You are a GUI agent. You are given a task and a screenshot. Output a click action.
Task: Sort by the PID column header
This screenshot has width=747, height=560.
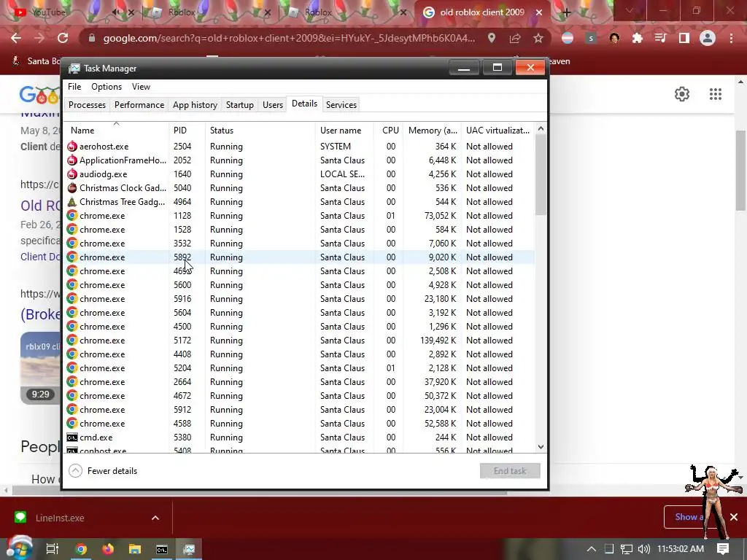(187, 131)
